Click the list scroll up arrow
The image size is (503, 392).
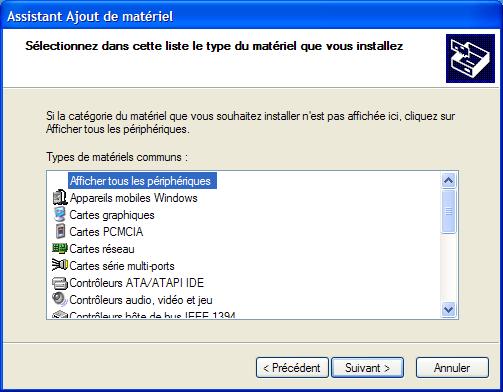tap(449, 181)
